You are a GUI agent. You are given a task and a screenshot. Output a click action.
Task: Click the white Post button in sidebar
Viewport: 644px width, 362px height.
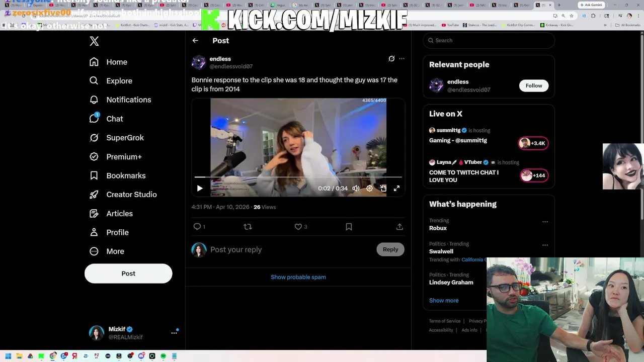pyautogui.click(x=128, y=274)
